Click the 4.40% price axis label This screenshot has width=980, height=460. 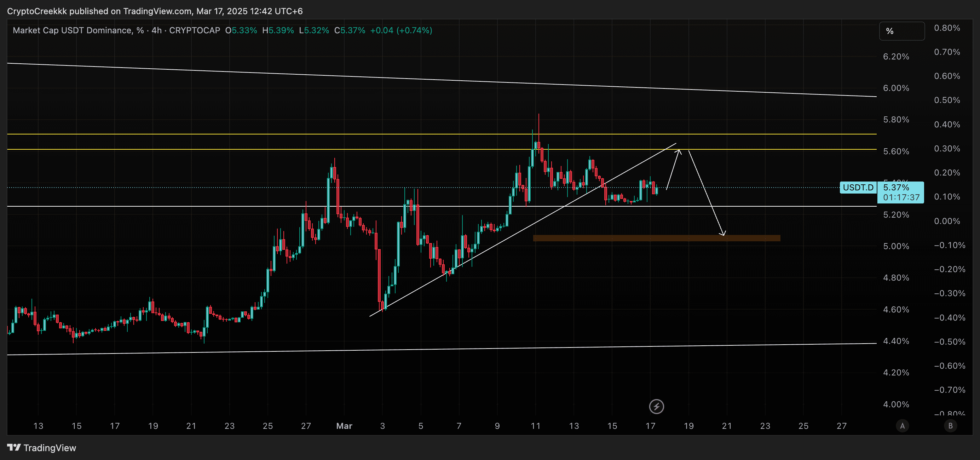[x=896, y=341]
